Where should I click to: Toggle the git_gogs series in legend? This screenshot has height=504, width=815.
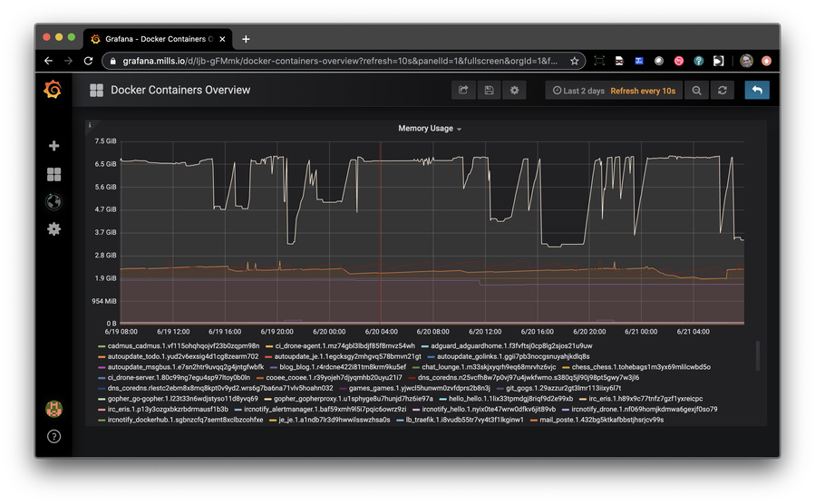pos(563,388)
